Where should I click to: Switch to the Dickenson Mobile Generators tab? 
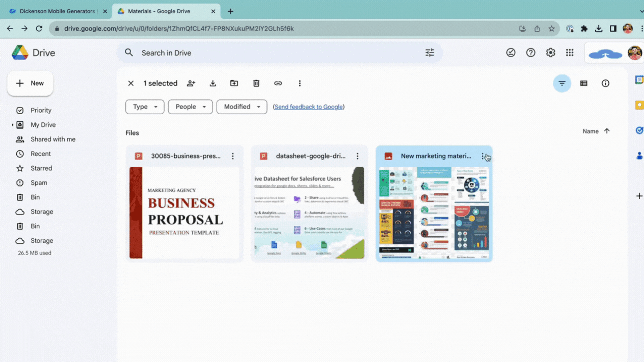[57, 11]
